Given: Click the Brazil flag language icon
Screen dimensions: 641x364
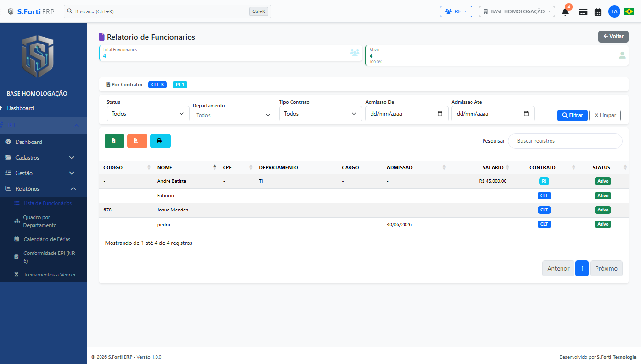Looking at the screenshot, I should [629, 11].
